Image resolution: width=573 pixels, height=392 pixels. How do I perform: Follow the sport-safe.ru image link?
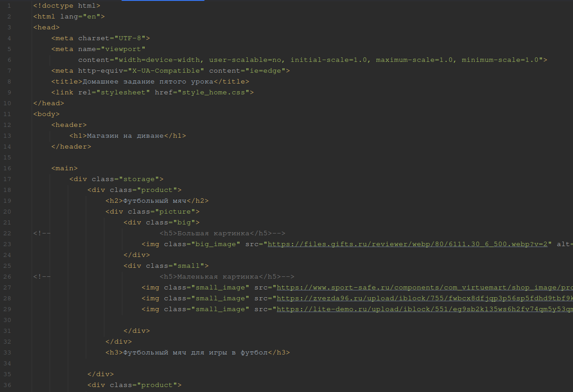point(424,288)
